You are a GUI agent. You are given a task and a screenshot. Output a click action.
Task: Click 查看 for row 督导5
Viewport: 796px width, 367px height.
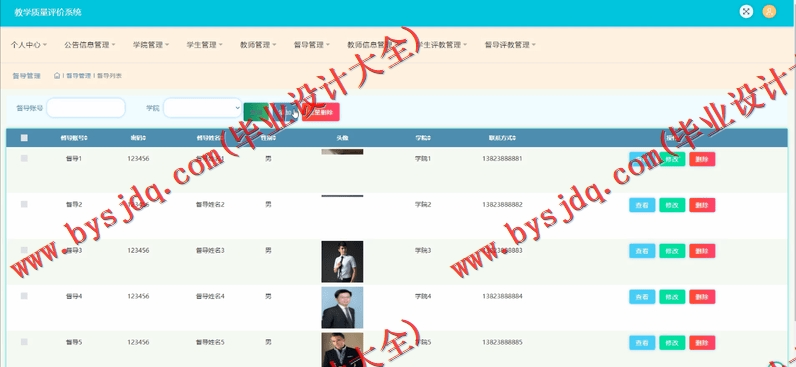(x=642, y=343)
